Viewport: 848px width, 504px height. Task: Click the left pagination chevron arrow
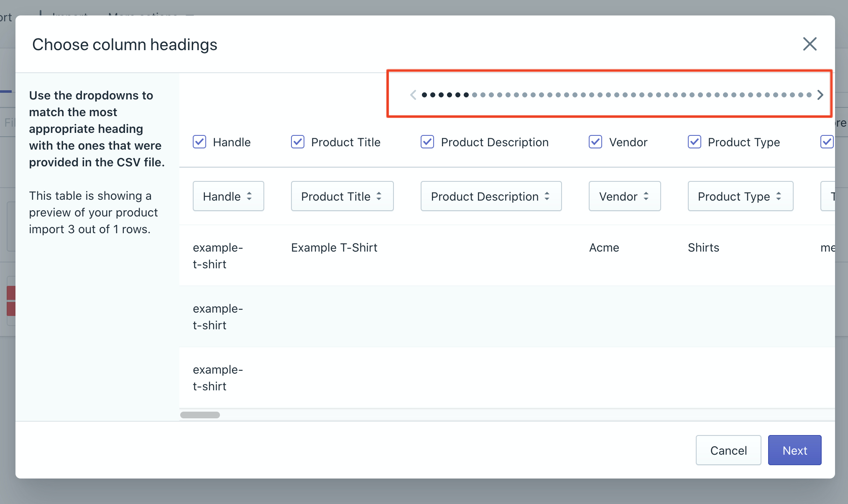[x=413, y=95]
